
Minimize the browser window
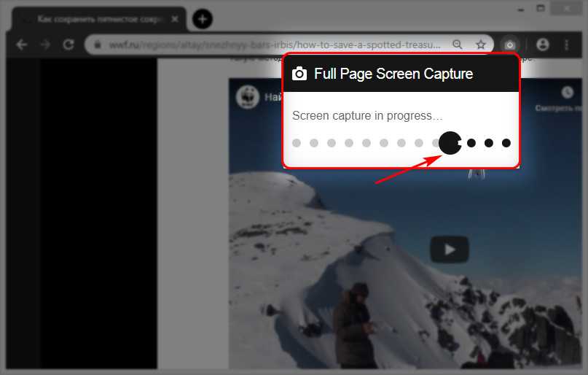(x=519, y=9)
